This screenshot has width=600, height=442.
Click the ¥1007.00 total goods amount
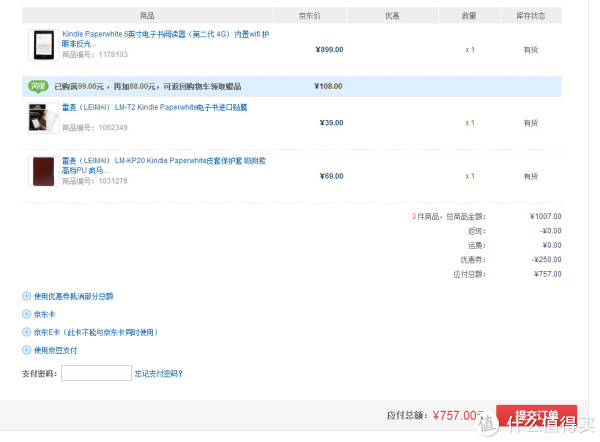click(x=546, y=217)
